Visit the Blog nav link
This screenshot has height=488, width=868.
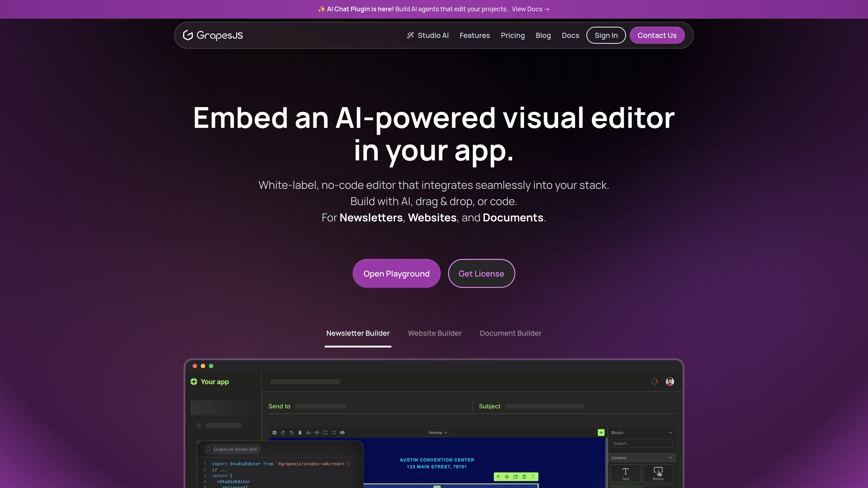click(x=543, y=35)
